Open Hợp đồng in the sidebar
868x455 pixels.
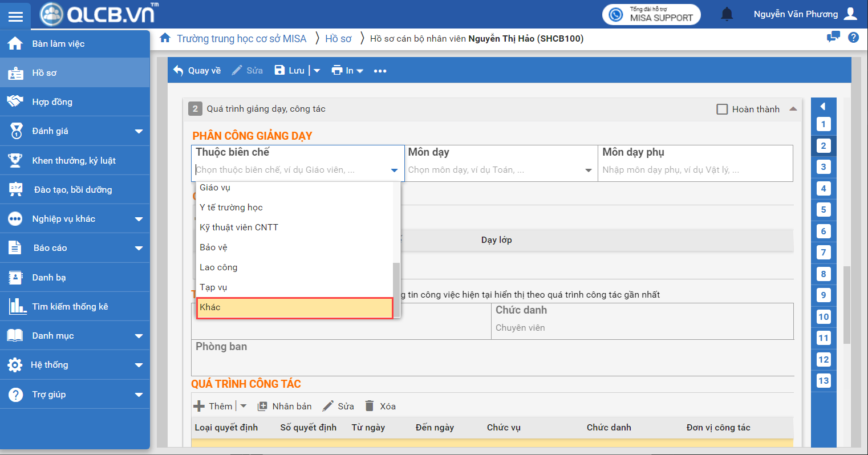(x=52, y=102)
